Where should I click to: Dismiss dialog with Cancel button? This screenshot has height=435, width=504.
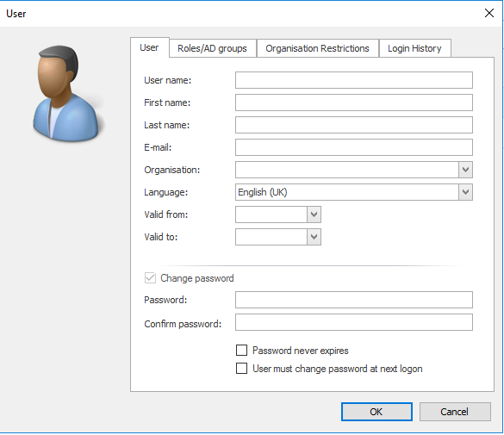pos(455,412)
